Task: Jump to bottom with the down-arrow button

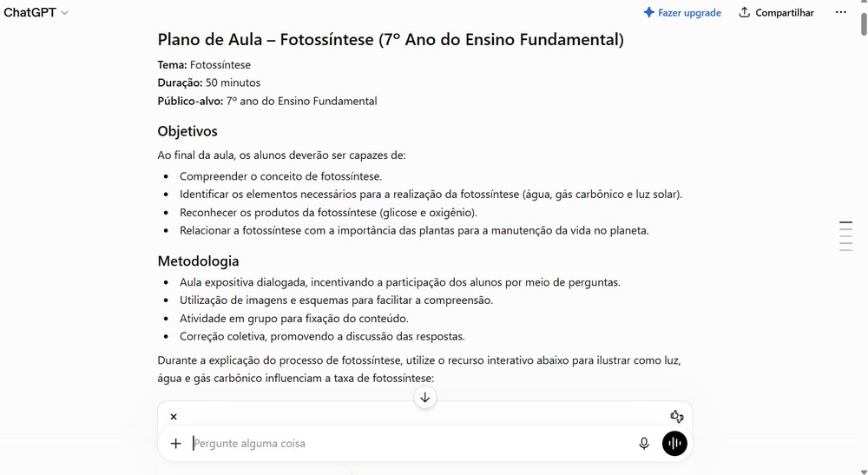Action: [425, 398]
